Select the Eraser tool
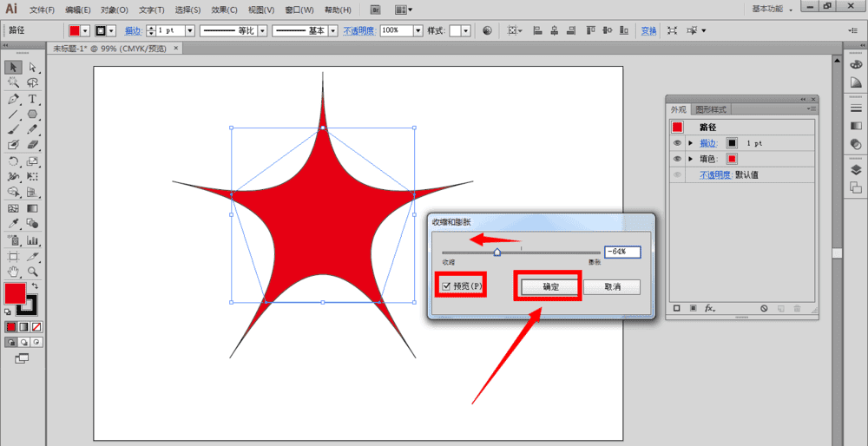Image resolution: width=868 pixels, height=446 pixels. point(33,145)
